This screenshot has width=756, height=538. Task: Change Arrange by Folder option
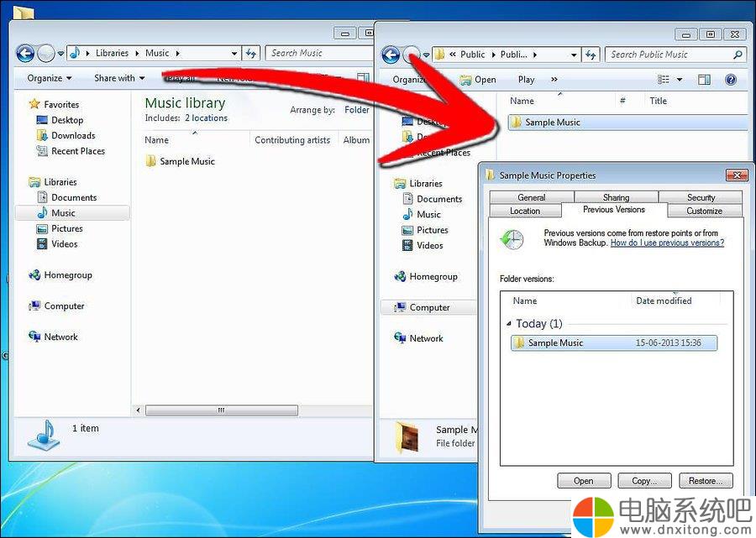[357, 110]
